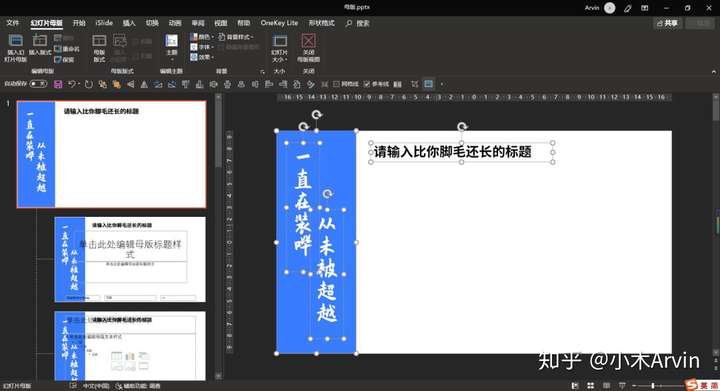Screen dimensions: 720x391
Task: Toggle Guides (参考线) checkbox
Action: tap(376, 84)
